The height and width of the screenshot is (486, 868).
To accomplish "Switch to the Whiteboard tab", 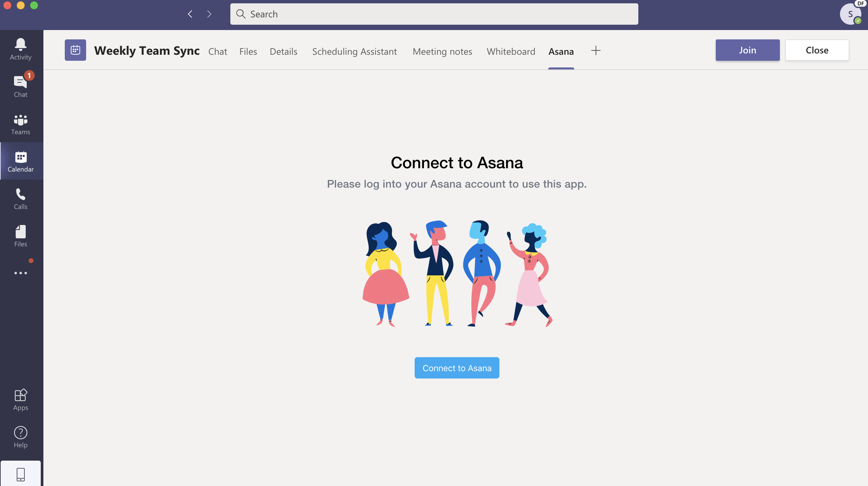I will pos(510,51).
